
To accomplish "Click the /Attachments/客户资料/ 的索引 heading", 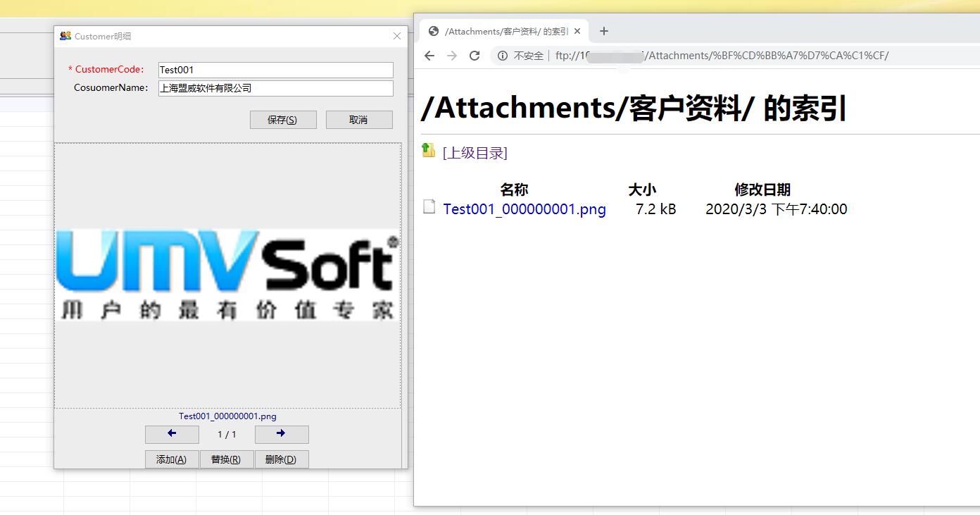I will pyautogui.click(x=633, y=109).
